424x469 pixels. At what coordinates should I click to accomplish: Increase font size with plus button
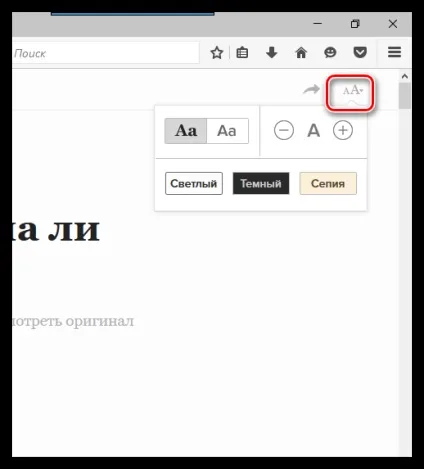click(343, 130)
